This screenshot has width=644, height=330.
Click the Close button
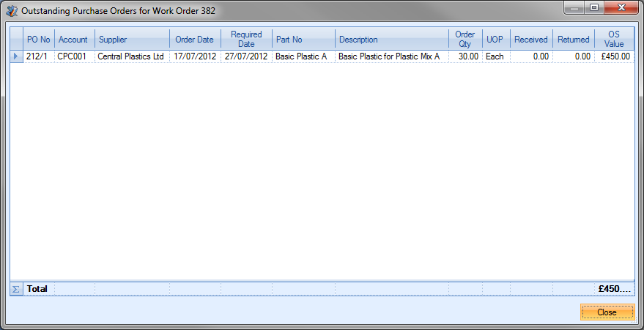point(607,312)
